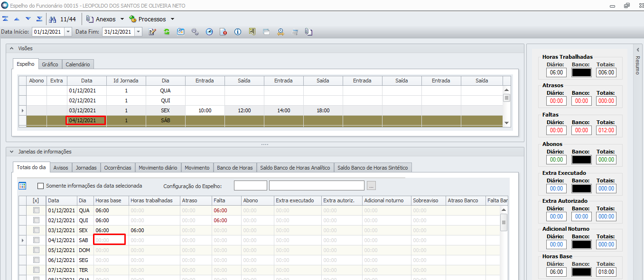
Task: Click the Id Jornada column header
Action: tap(126, 81)
